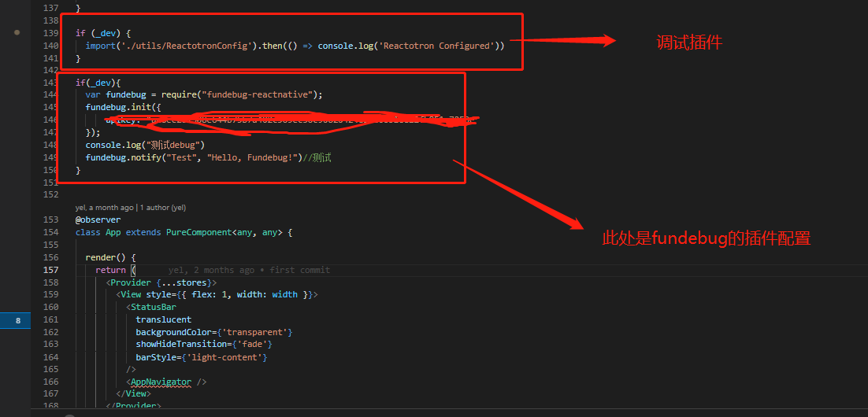Click the 'translucent' prop
The width and height of the screenshot is (868, 417).
click(x=163, y=319)
